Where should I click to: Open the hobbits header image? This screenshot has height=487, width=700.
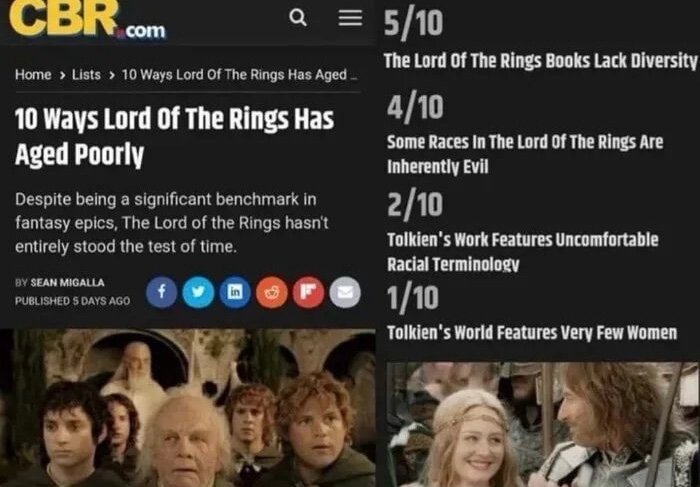(188, 408)
